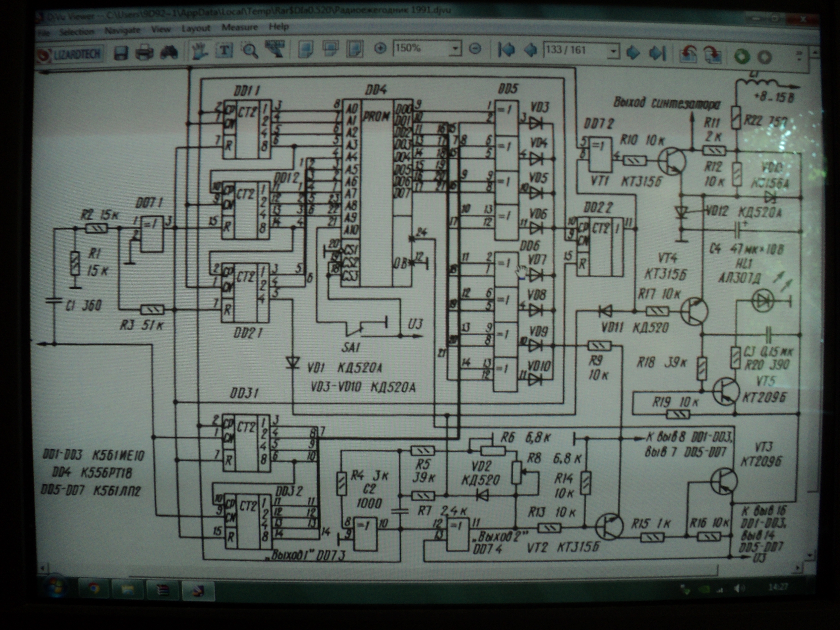Open Find with the binoculars icon
The height and width of the screenshot is (630, 840).
[x=169, y=52]
